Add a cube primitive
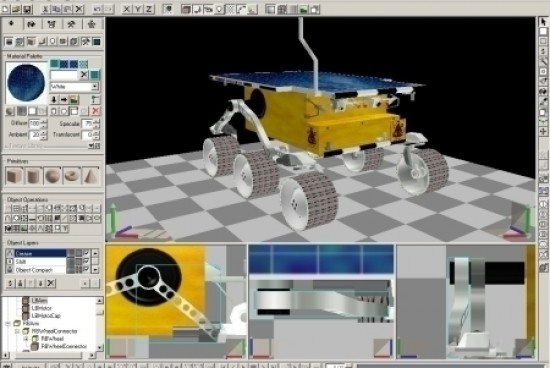Image resolution: width=550 pixels, height=368 pixels. 14,175
